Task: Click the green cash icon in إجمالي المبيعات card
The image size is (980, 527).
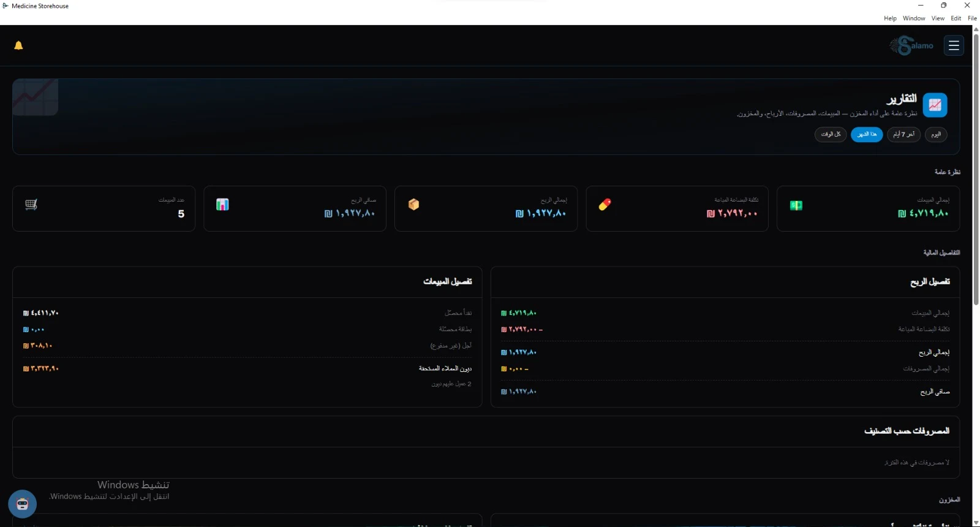Action: pos(796,205)
